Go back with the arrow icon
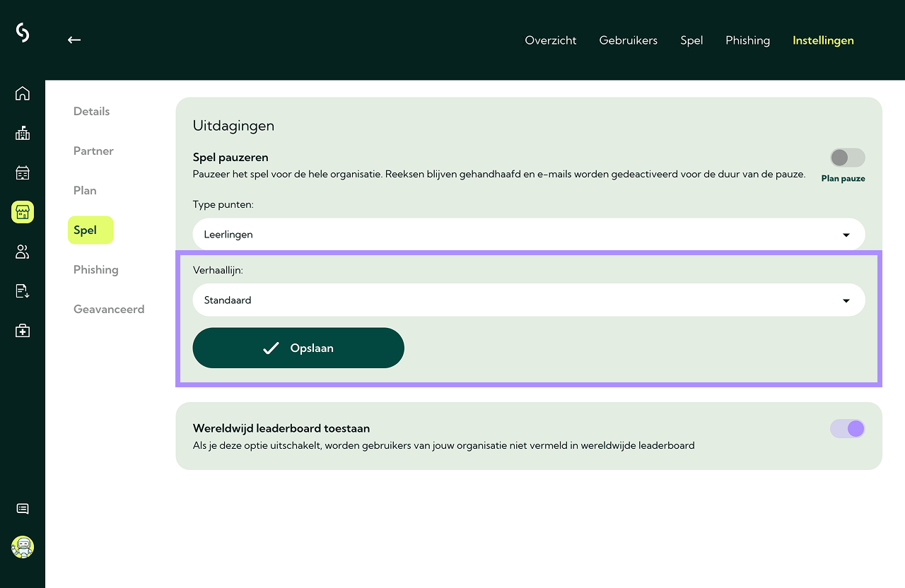Image resolution: width=905 pixels, height=588 pixels. [x=74, y=40]
